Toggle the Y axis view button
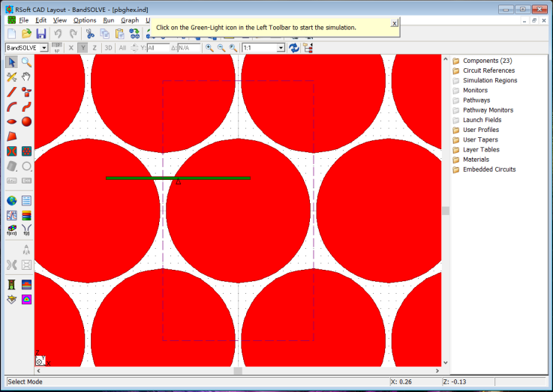This screenshot has width=553, height=392. pyautogui.click(x=83, y=48)
